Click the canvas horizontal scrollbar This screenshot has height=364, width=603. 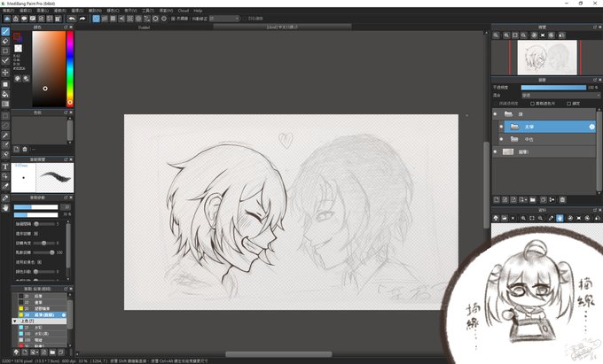(x=278, y=354)
